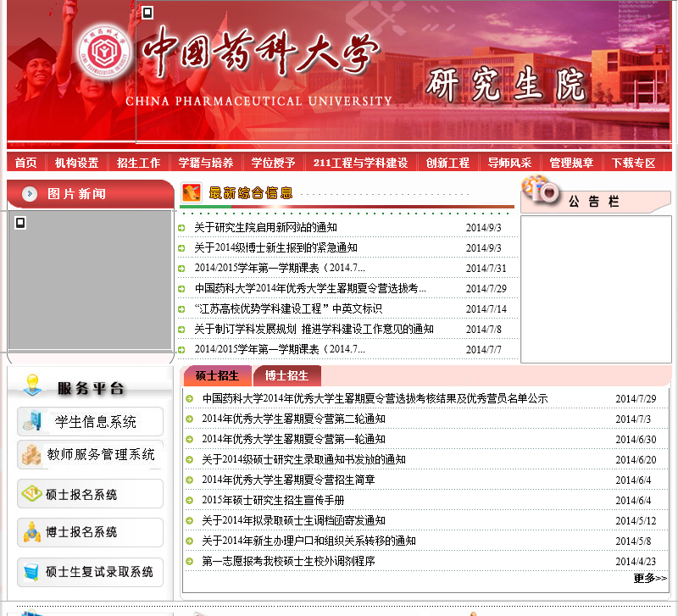Click green bullet beside “江苏高校优势学科建设工程” item
Viewport: 678px width, 616px height.
[x=181, y=309]
